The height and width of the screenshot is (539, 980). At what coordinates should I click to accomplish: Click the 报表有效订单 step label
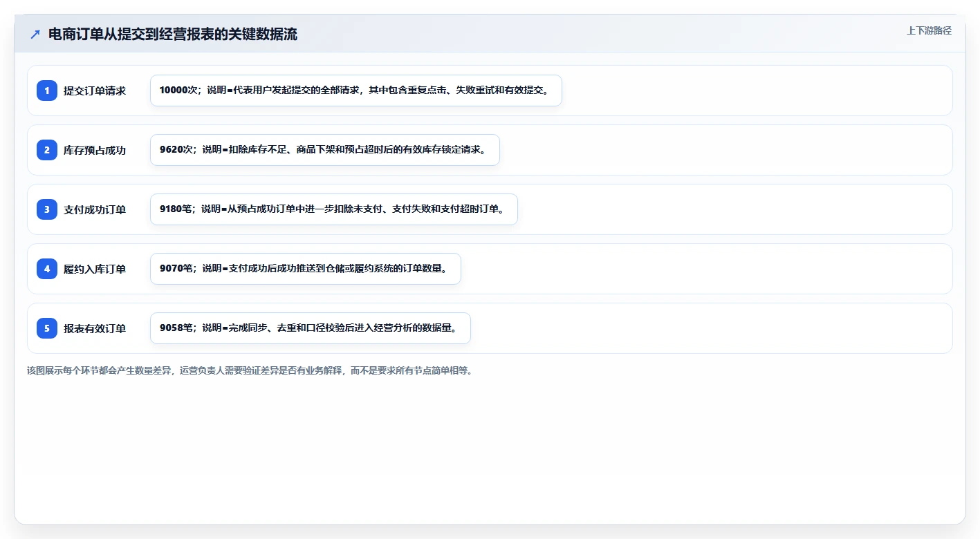(95, 328)
